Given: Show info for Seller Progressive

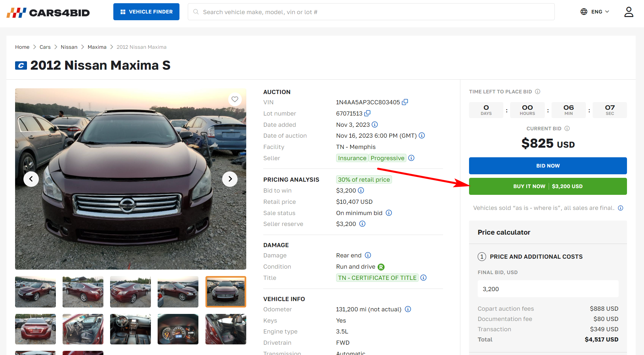Looking at the screenshot, I should 411,158.
